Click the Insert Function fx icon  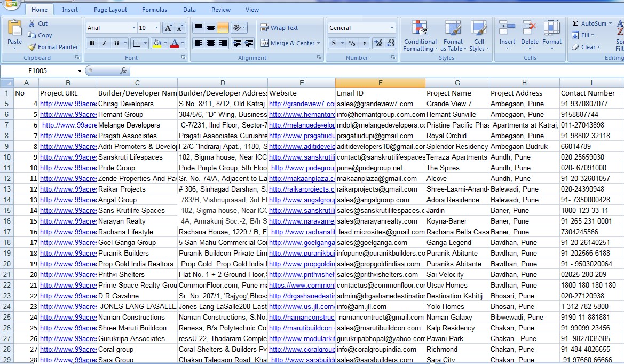click(123, 70)
